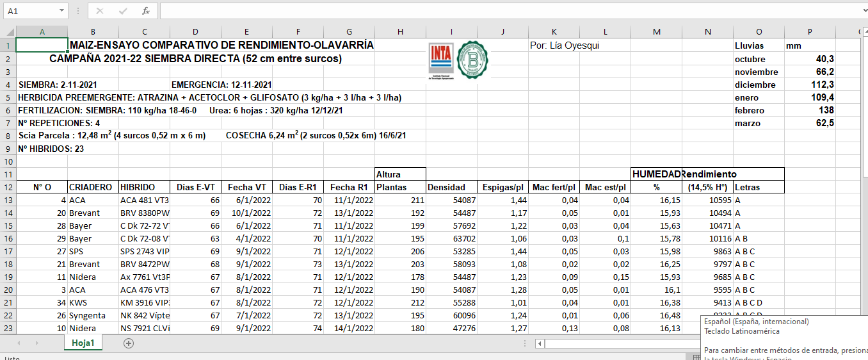Select row 1 header
Screen dimensions: 868x360
click(8, 45)
